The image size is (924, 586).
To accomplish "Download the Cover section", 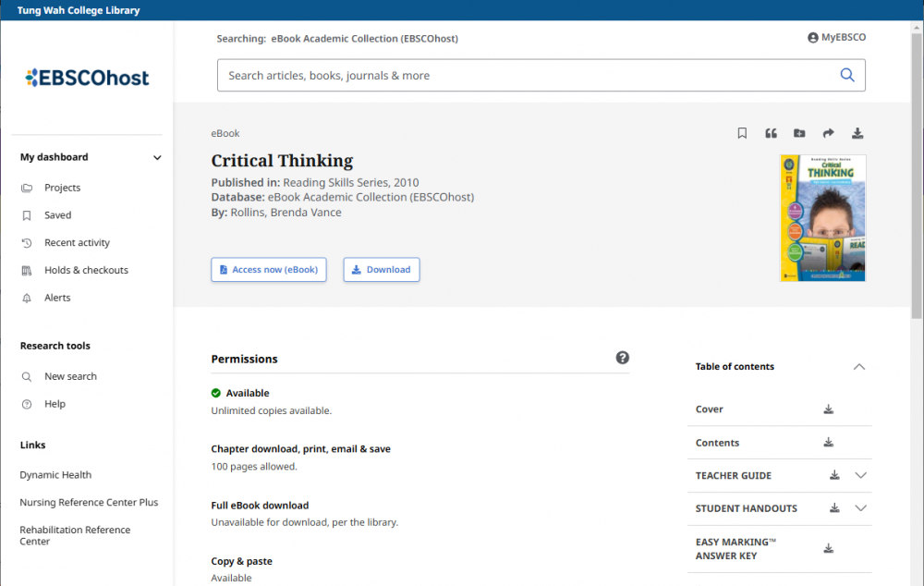I will click(828, 409).
